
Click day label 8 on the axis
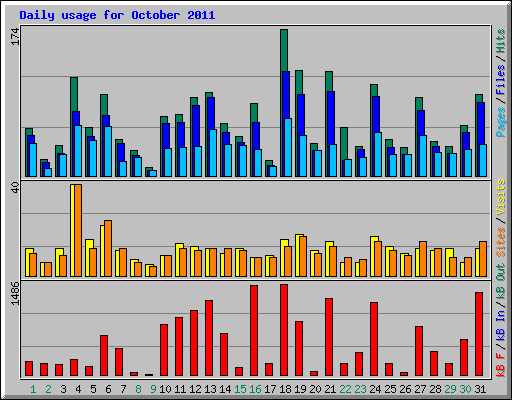coord(138,389)
